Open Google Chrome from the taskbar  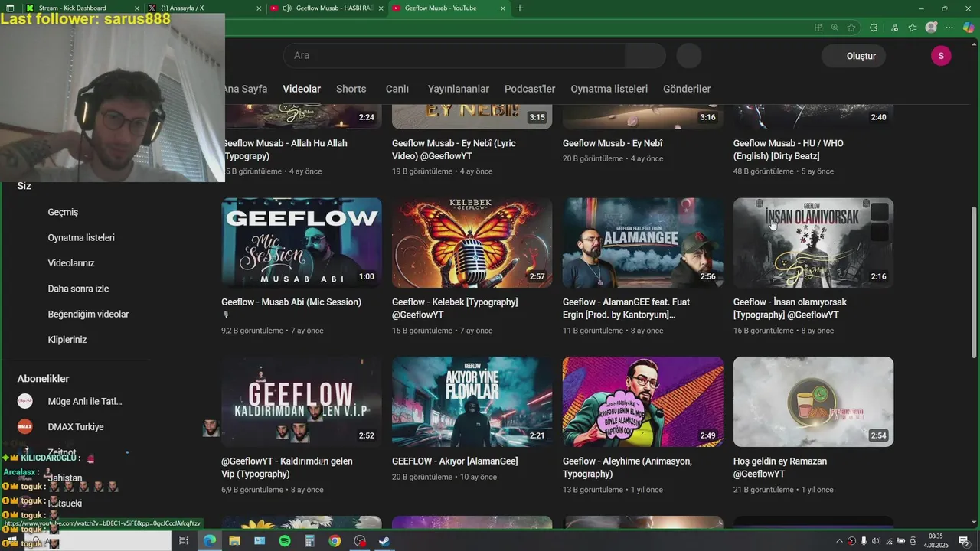pos(335,541)
